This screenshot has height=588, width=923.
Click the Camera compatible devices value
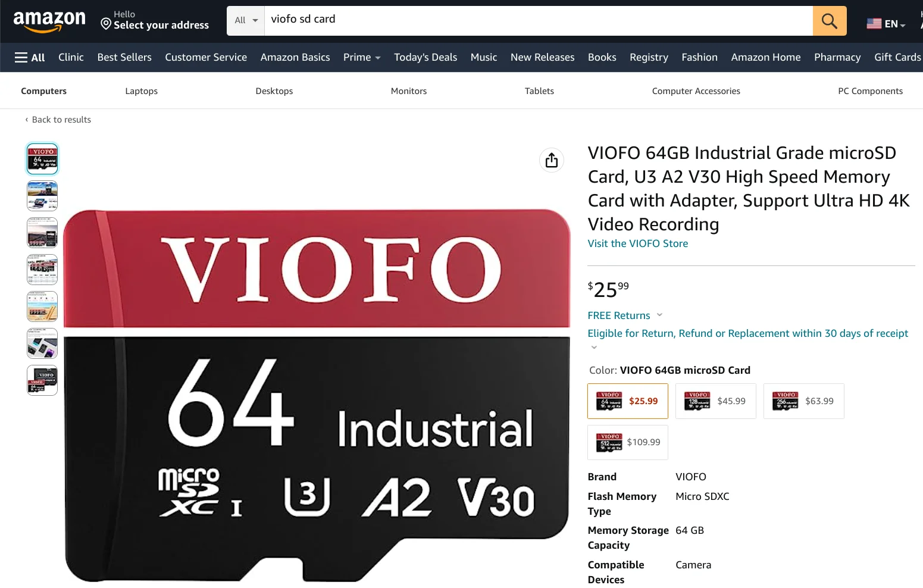693,565
